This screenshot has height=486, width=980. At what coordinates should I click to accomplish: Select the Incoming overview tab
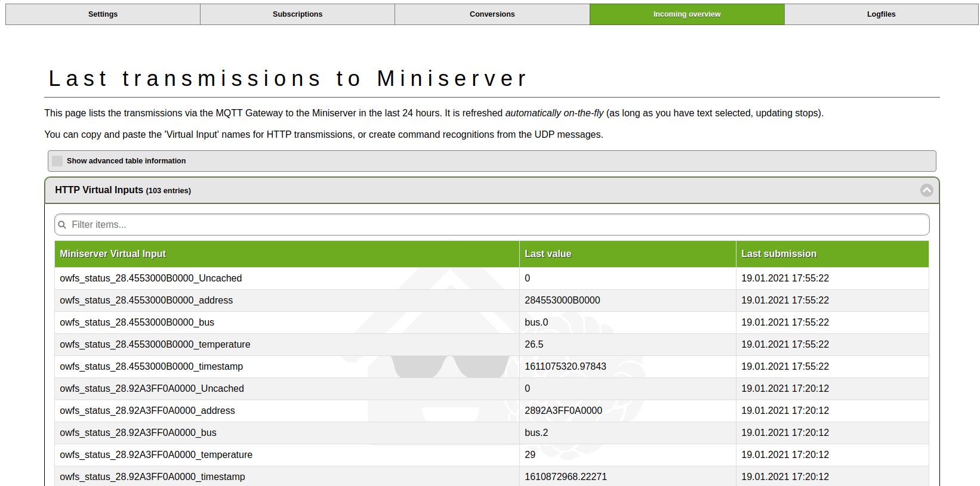[687, 14]
